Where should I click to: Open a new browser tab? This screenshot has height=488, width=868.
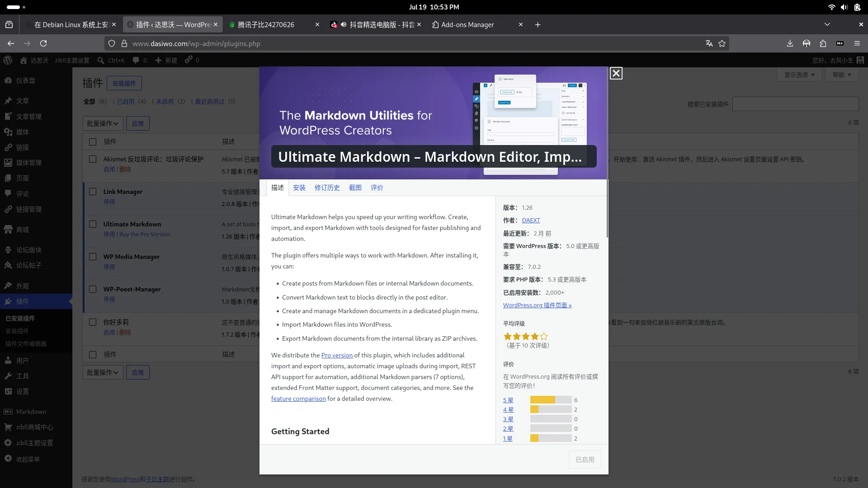[x=538, y=25]
